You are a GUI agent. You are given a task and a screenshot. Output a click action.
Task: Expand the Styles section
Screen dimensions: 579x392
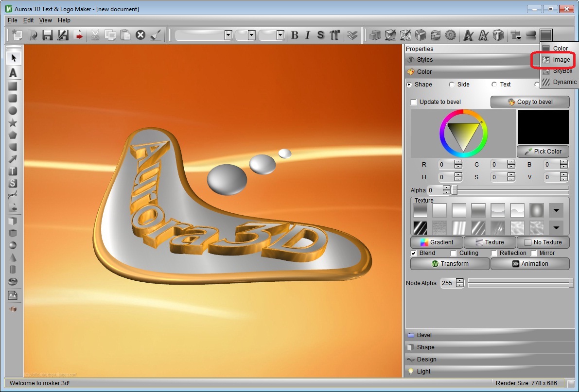472,60
